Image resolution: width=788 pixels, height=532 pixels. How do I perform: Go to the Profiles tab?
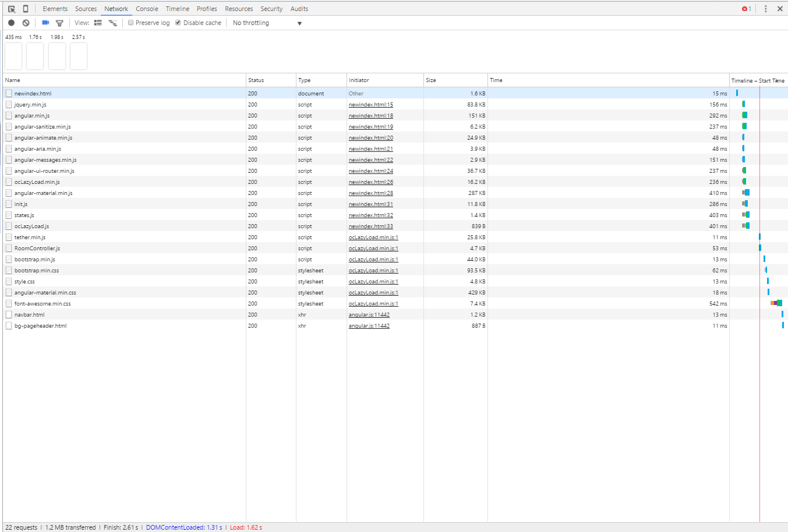207,9
